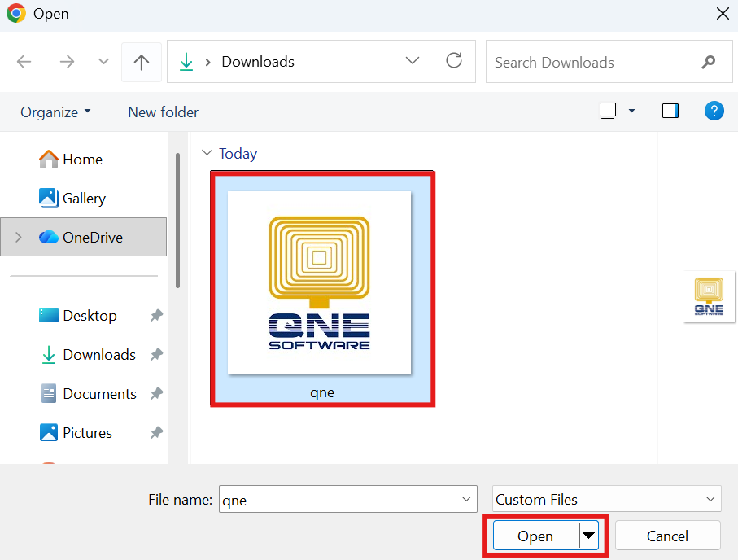Screen dimensions: 738x560
Task: Click the Cancel button
Action: pyautogui.click(x=667, y=536)
